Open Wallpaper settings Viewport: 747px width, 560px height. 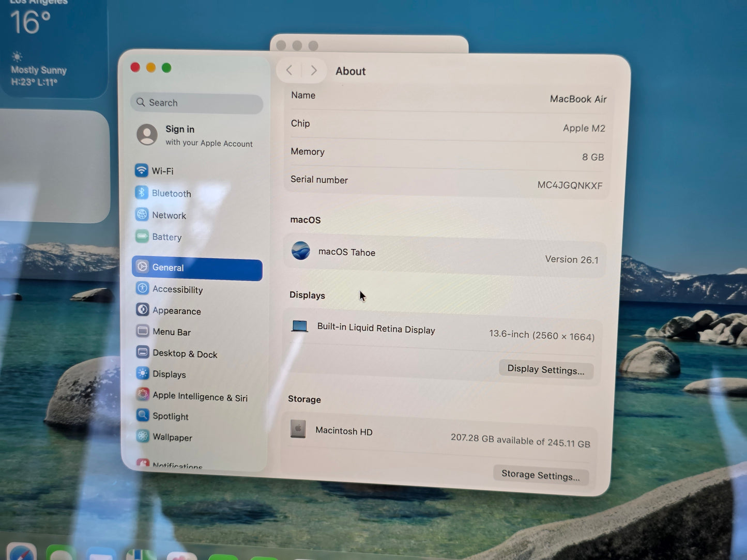tap(172, 437)
